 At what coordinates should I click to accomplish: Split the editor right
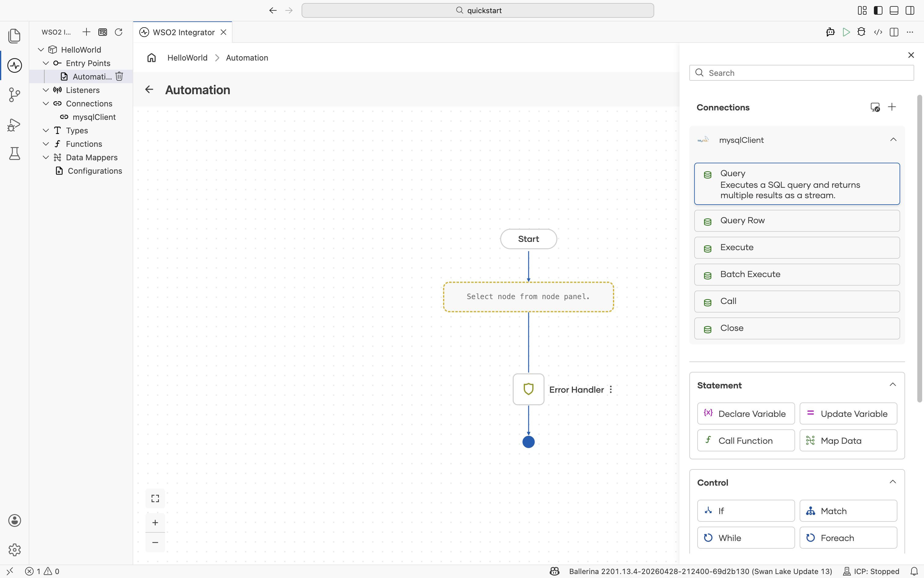point(894,32)
